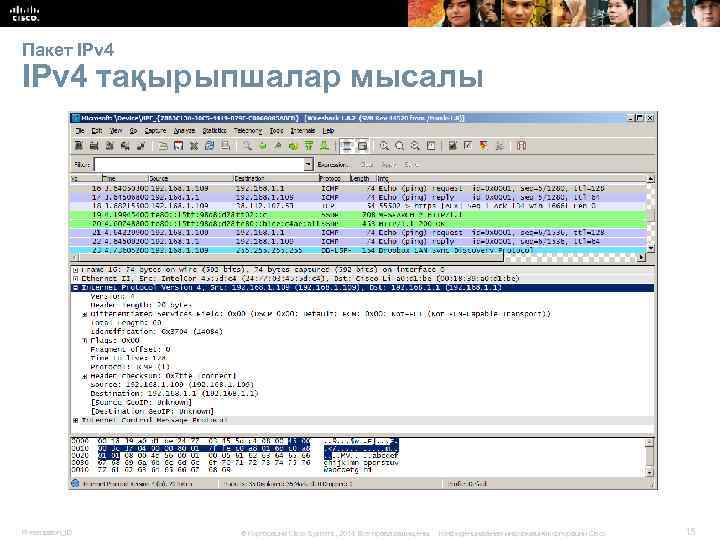Expand Differentiated Services Field node
Screen dimensions: 720x540
pyautogui.click(x=84, y=315)
